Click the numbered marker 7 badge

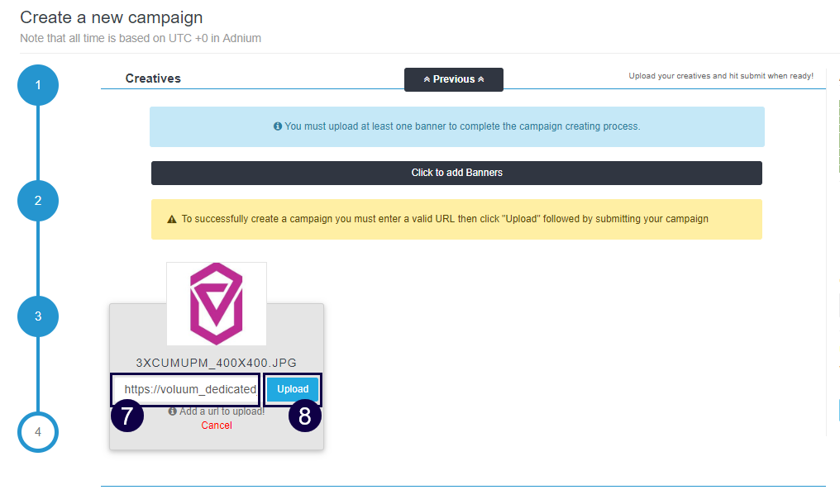127,416
